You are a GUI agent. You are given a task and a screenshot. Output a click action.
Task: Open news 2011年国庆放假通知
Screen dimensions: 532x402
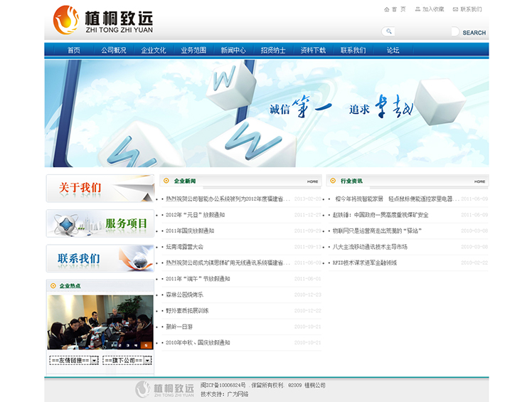tap(190, 231)
